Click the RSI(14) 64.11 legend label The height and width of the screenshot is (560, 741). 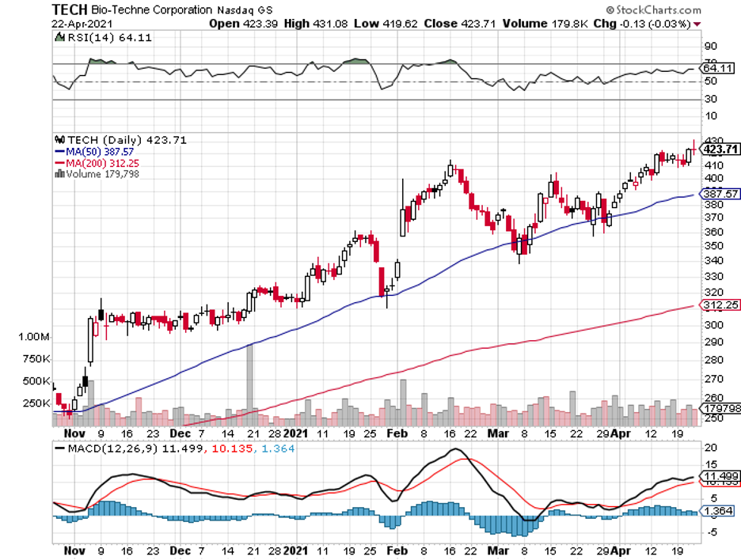point(109,38)
